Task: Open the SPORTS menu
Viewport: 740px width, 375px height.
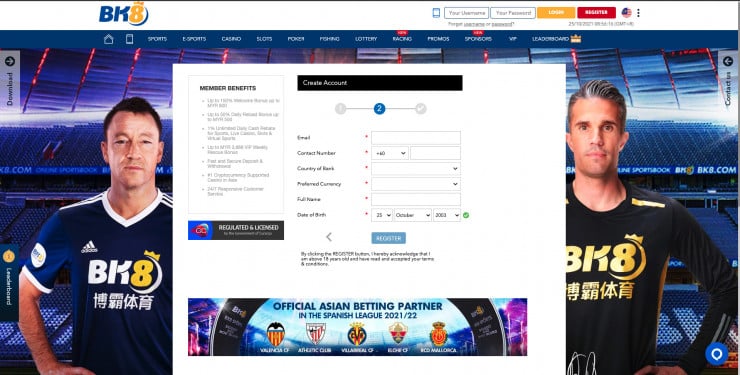Action: click(x=157, y=39)
